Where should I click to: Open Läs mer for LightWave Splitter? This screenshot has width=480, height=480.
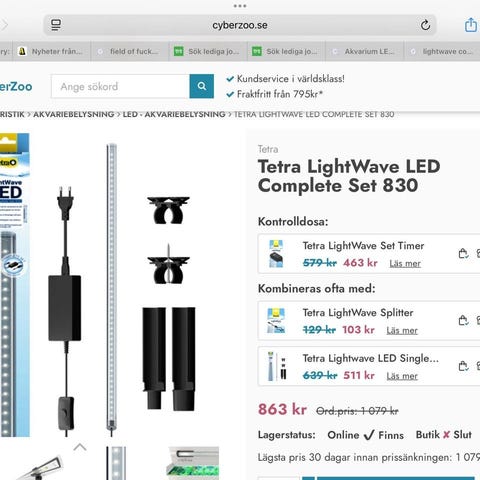click(402, 330)
